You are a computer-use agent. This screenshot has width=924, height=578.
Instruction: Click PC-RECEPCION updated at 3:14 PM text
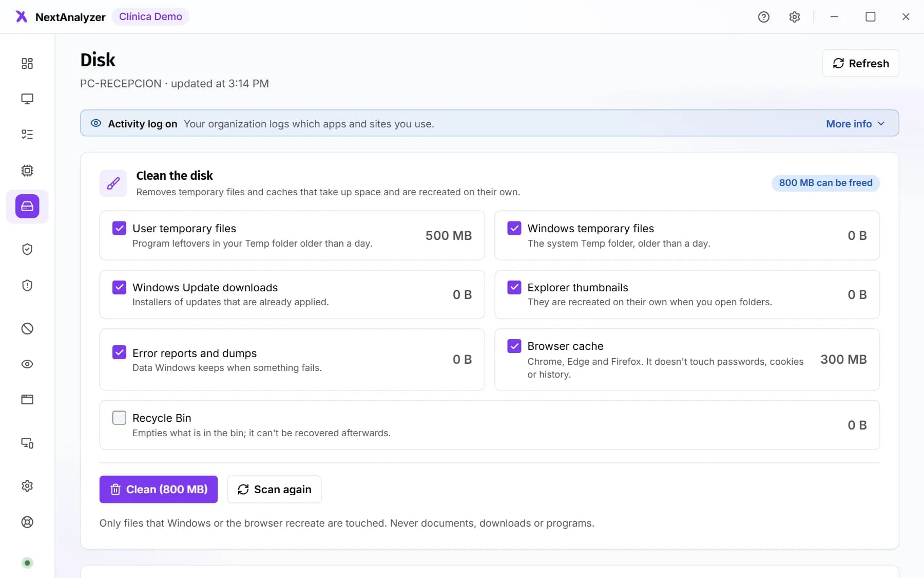[175, 84]
